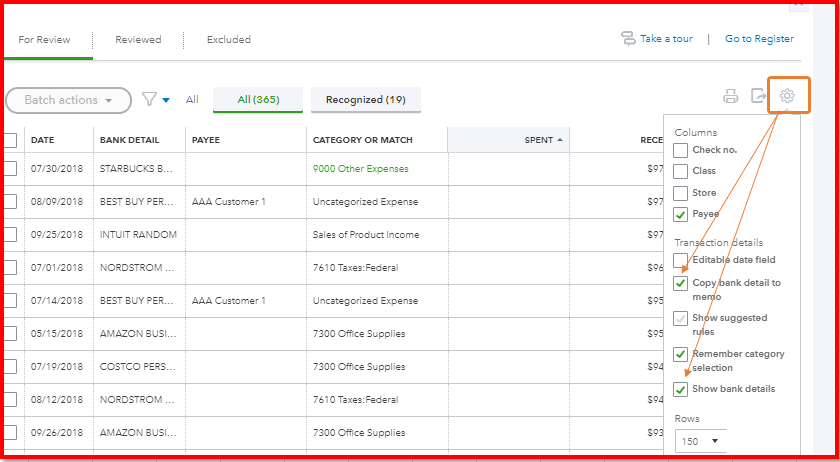Uncheck the Payee column checkbox
This screenshot has width=840, height=462.
tap(680, 214)
